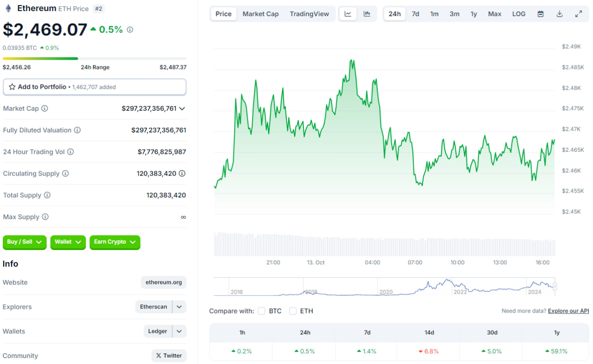Select 1y time range
This screenshot has height=364, width=593.
473,14
